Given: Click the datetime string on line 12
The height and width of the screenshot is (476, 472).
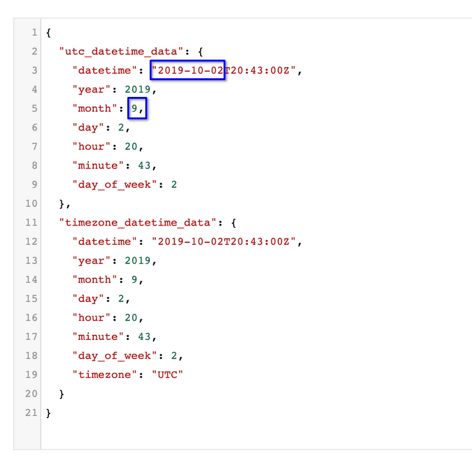Looking at the screenshot, I should (226, 242).
